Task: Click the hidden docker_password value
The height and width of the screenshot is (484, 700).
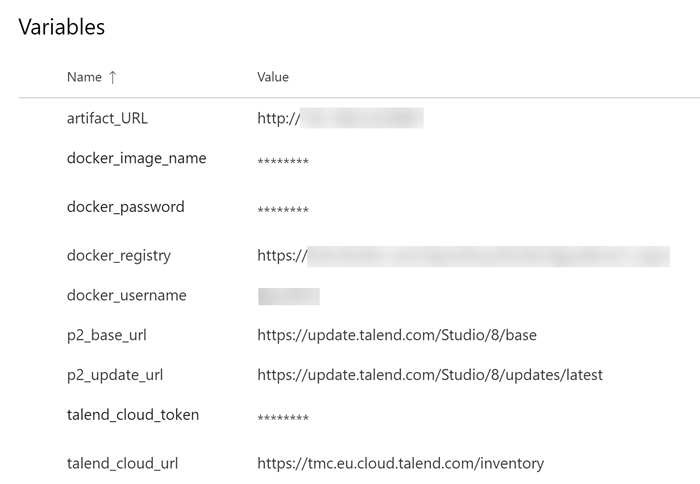Action: click(283, 210)
